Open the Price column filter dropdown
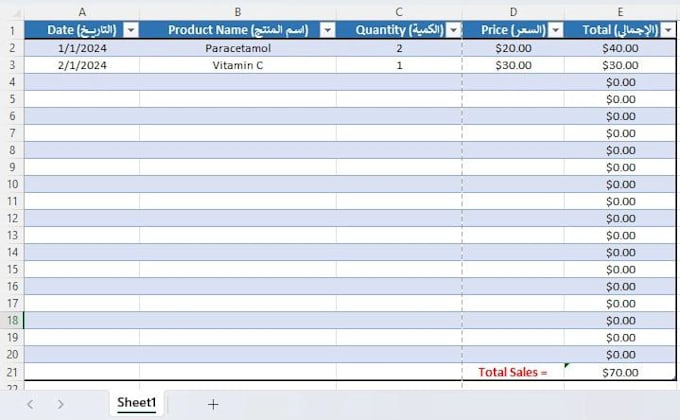The width and height of the screenshot is (680, 420). (556, 30)
